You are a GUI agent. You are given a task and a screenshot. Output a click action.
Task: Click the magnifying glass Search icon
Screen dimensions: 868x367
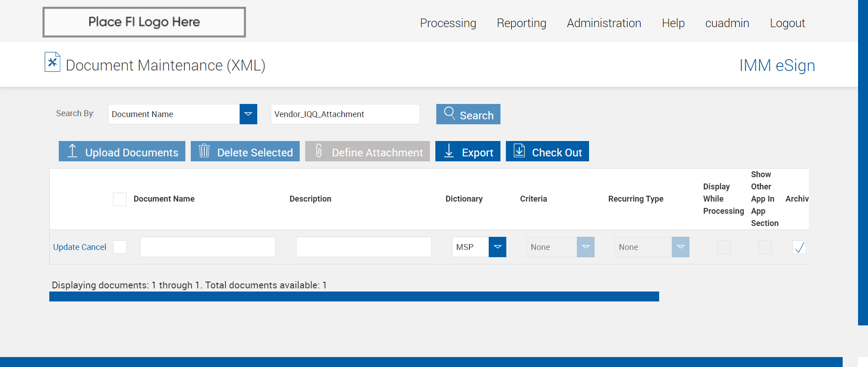(x=449, y=113)
